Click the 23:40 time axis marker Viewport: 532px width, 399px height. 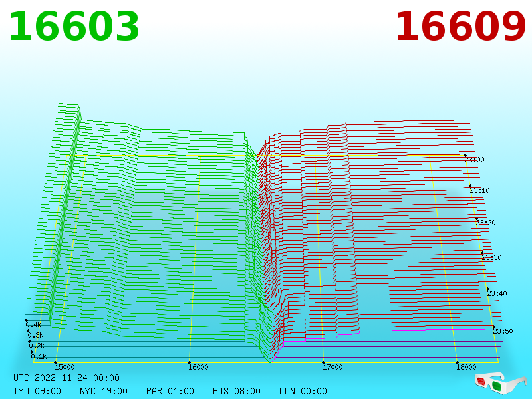click(497, 293)
